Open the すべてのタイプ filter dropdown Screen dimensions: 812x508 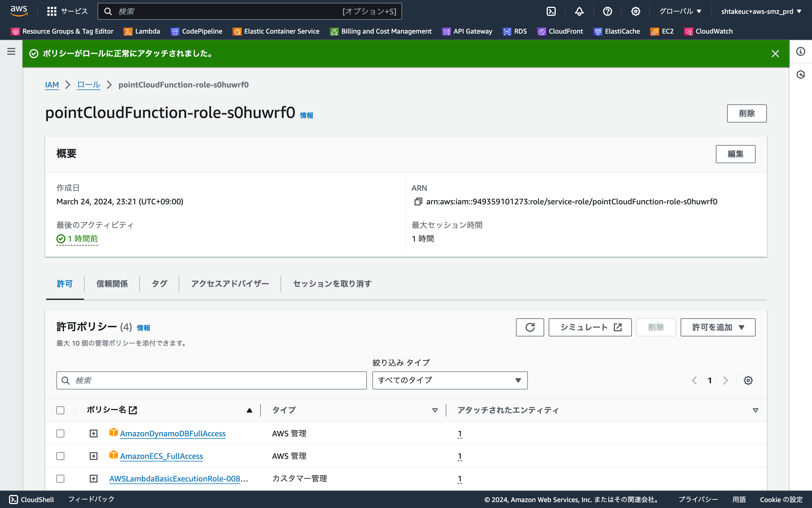[x=450, y=380]
